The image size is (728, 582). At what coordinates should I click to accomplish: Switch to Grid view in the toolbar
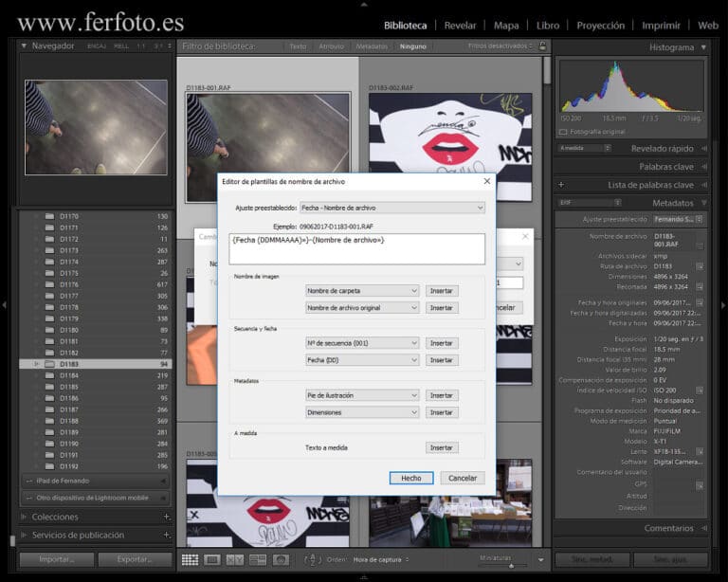[190, 559]
